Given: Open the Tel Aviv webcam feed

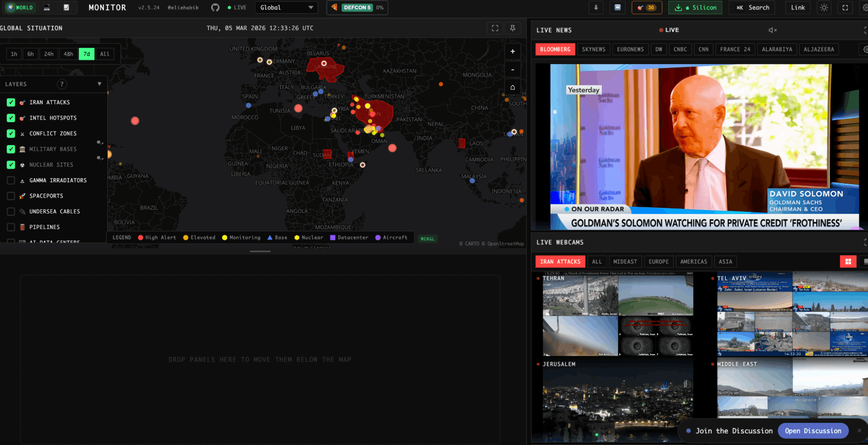Looking at the screenshot, I should pyautogui.click(x=792, y=315).
